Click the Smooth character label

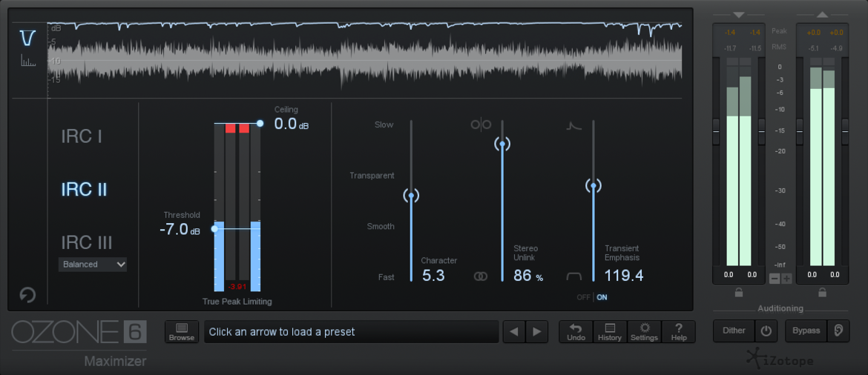tap(381, 226)
